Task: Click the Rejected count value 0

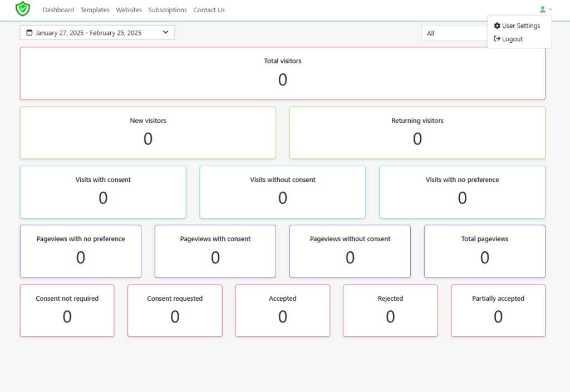Action: click(x=390, y=316)
